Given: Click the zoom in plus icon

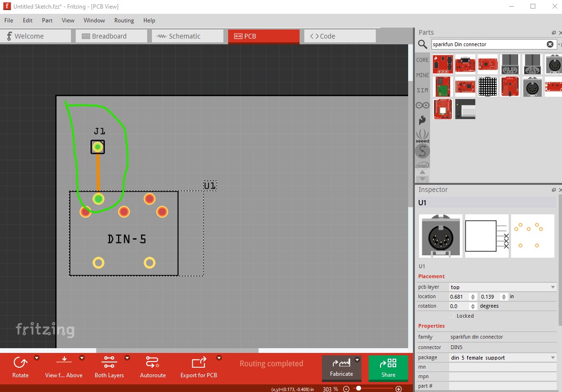Looking at the screenshot, I should click(x=399, y=389).
